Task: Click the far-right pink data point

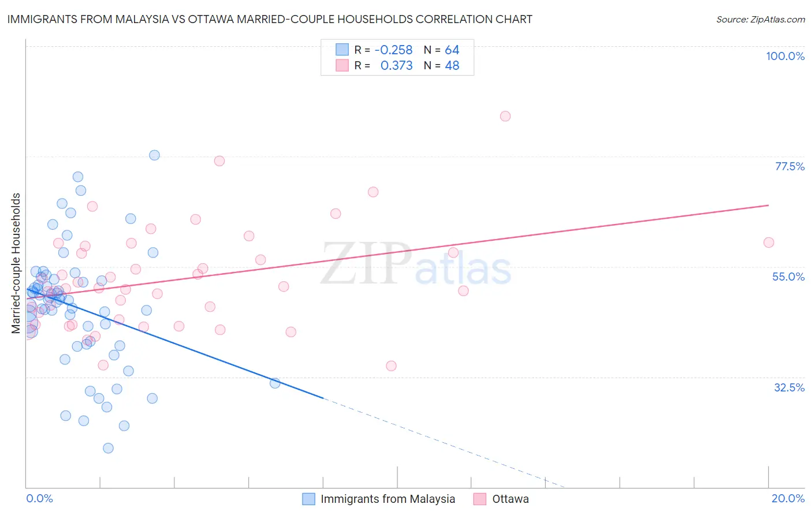Action: (x=769, y=242)
